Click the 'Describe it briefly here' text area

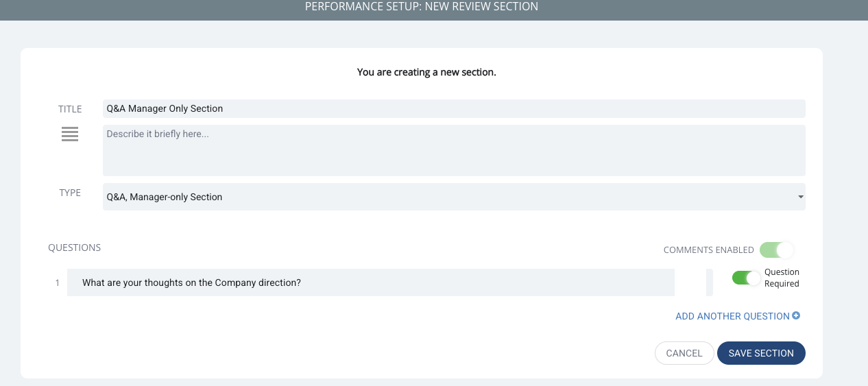tap(454, 150)
